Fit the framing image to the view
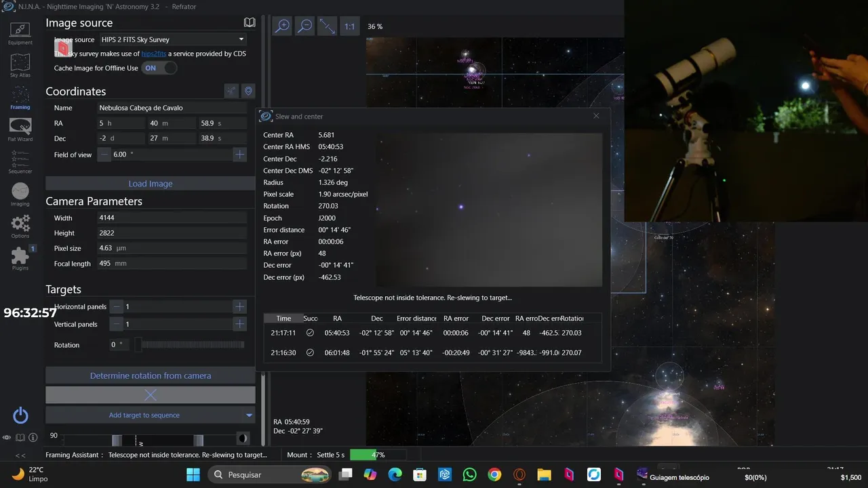Screen dimensions: 868x488 (328, 26)
